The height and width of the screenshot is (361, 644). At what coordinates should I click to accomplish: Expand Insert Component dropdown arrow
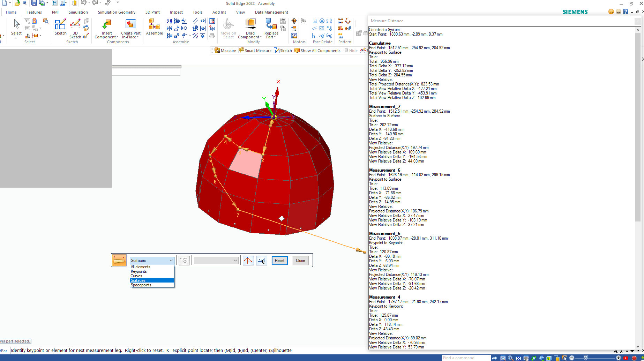(x=117, y=37)
